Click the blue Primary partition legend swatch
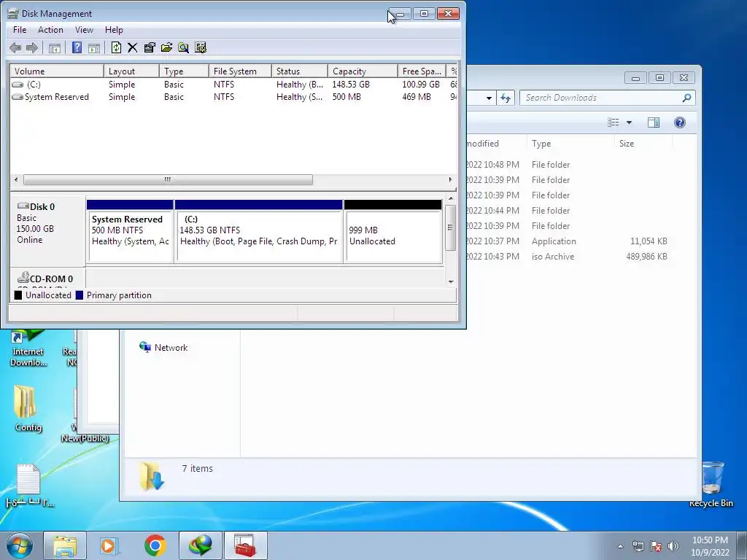This screenshot has width=747, height=560. coord(79,295)
